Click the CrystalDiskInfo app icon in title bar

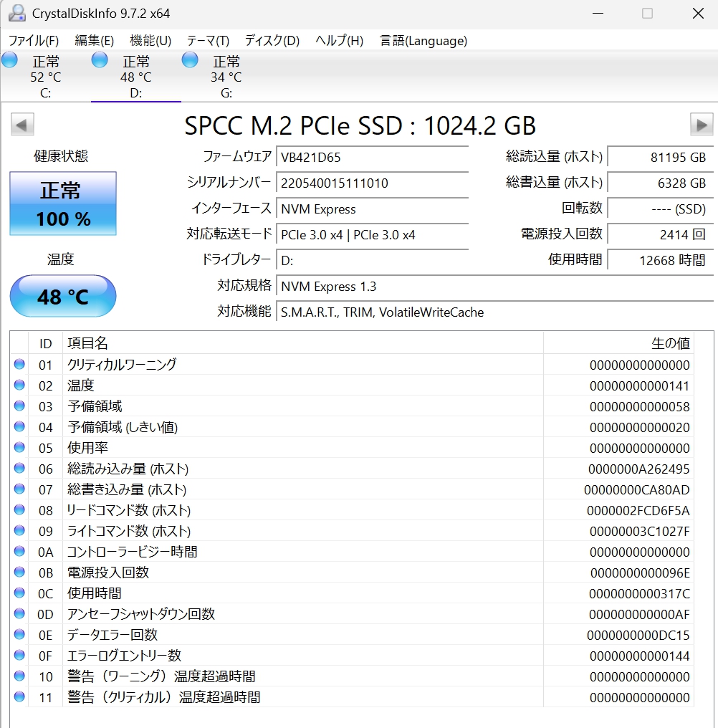16,13
